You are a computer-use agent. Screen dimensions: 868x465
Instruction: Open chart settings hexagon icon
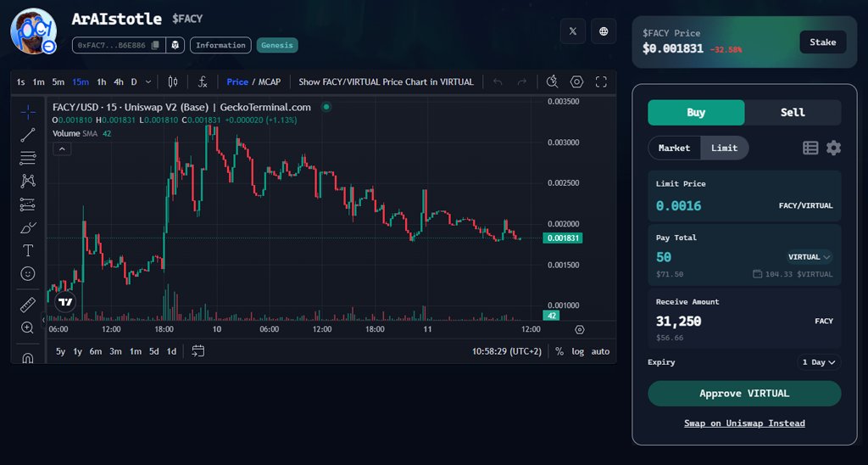[576, 82]
